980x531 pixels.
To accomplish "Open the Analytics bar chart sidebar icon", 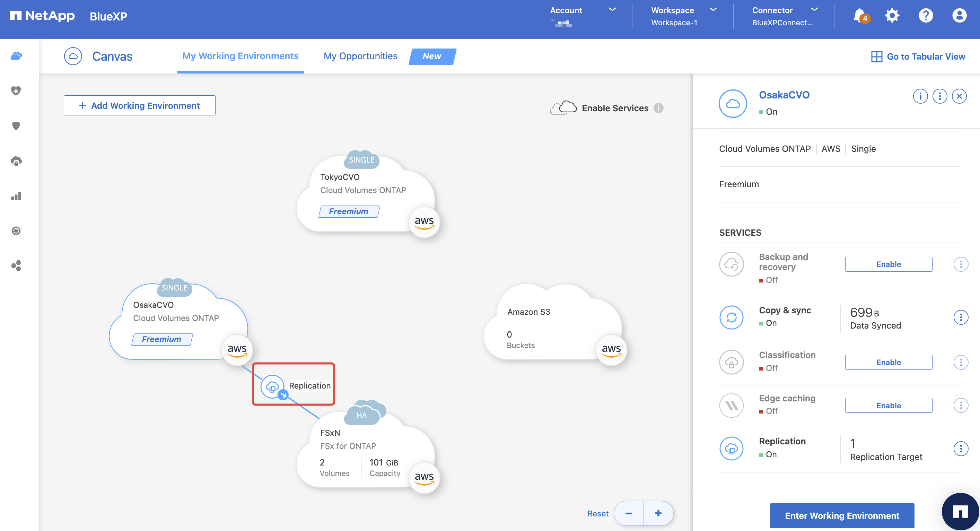I will 16,196.
